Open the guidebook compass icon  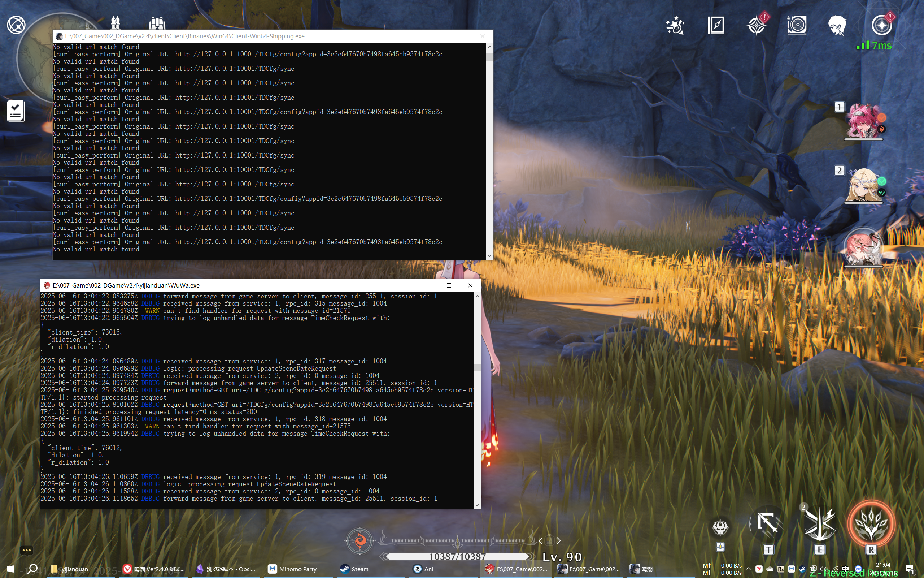pos(716,26)
